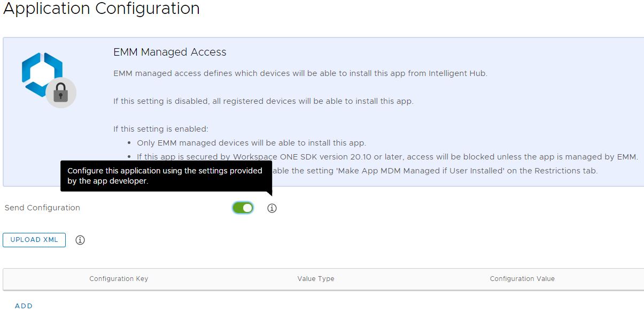
Task: Select the Configuration Key column header
Action: click(x=119, y=279)
